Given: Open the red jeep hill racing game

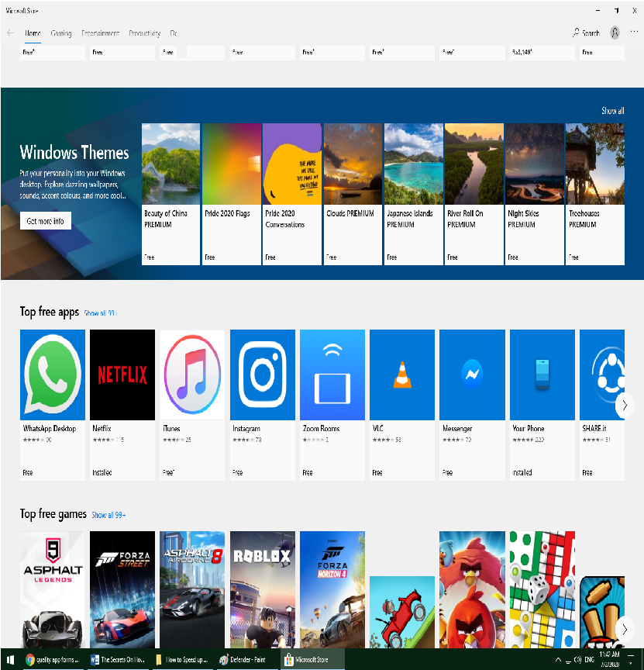Looking at the screenshot, I should tap(402, 612).
